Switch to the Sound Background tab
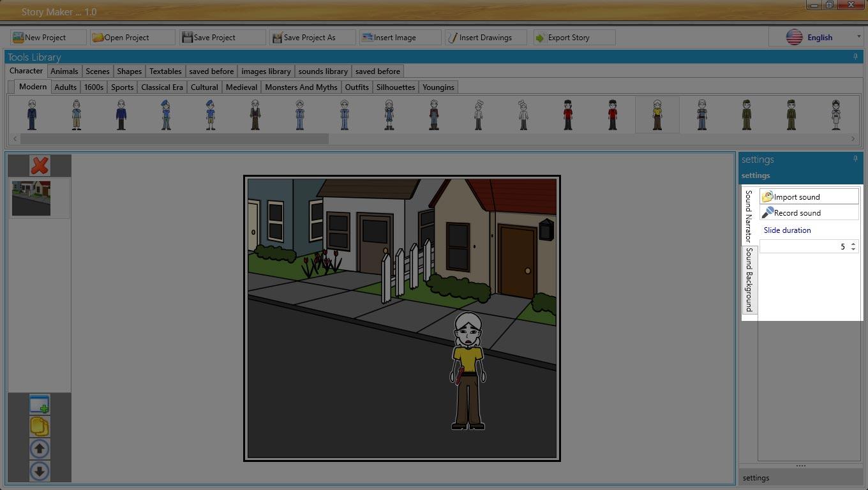868x490 pixels. pyautogui.click(x=749, y=279)
